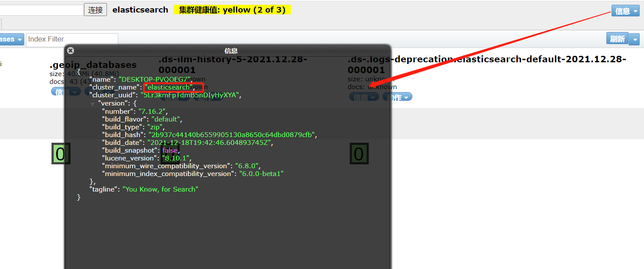
Task: Click the "tagline" key label
Action: (x=104, y=189)
